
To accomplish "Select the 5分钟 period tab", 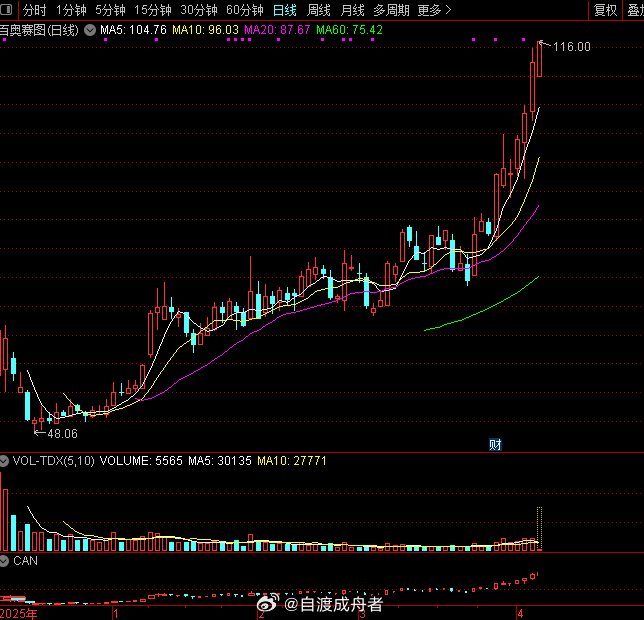I will coord(110,10).
